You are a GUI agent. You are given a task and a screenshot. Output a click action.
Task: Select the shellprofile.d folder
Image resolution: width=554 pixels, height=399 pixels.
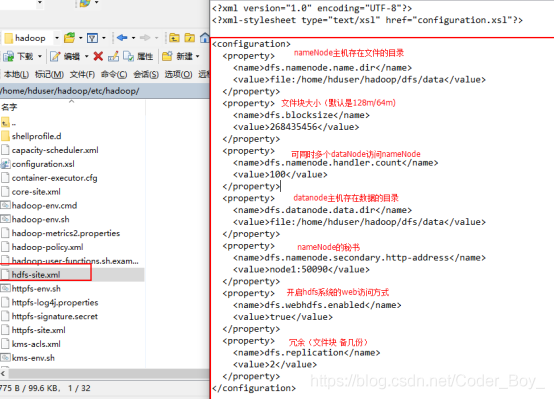point(31,136)
